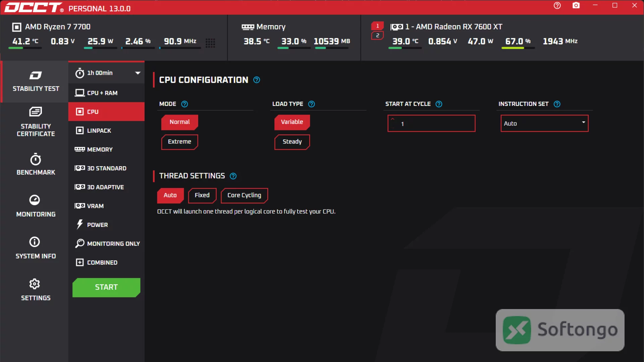Set thread settings to Auto
644x362 pixels.
click(x=170, y=195)
